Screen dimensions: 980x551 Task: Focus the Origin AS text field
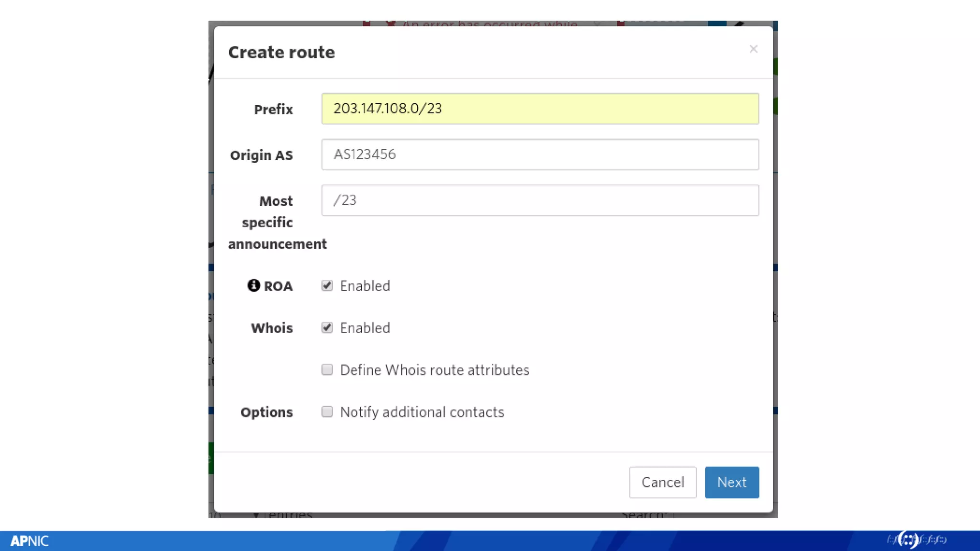(540, 154)
